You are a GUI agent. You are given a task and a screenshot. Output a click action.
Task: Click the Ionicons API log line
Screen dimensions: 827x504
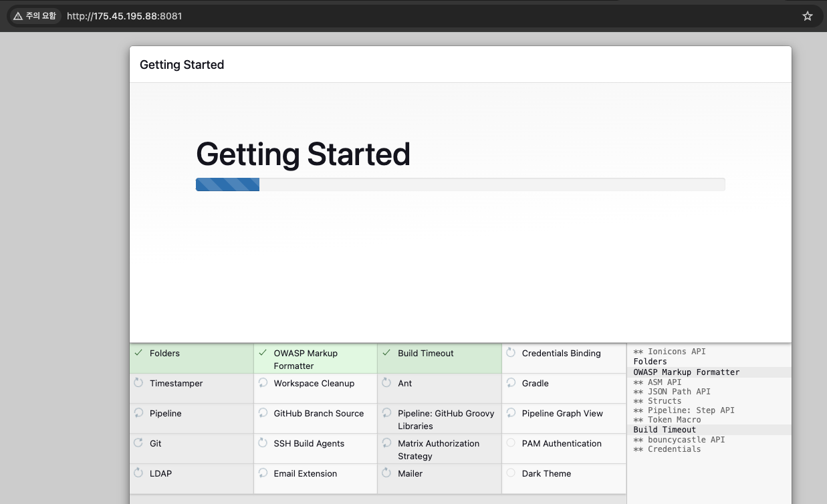pyautogui.click(x=669, y=352)
